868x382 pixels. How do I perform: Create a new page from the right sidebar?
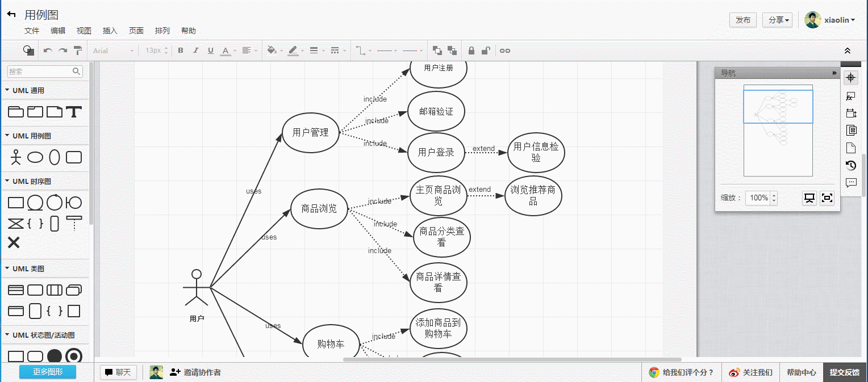(850, 148)
